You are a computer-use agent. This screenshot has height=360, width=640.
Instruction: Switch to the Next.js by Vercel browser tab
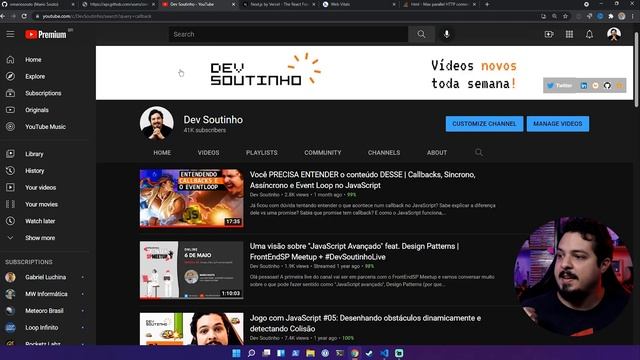(x=278, y=4)
